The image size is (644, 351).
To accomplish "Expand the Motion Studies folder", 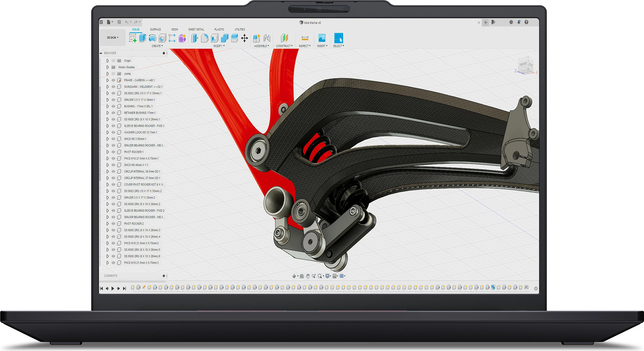I will (108, 67).
